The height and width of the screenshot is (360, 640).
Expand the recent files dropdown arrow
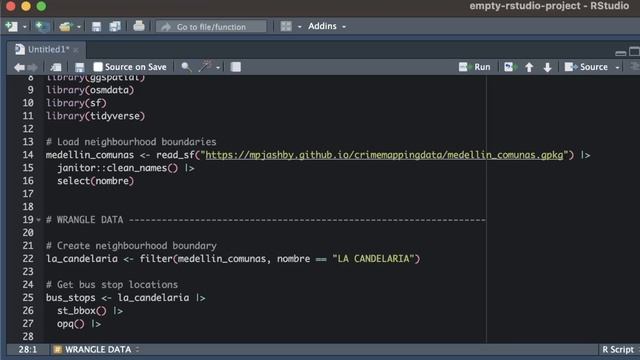pyautogui.click(x=79, y=27)
